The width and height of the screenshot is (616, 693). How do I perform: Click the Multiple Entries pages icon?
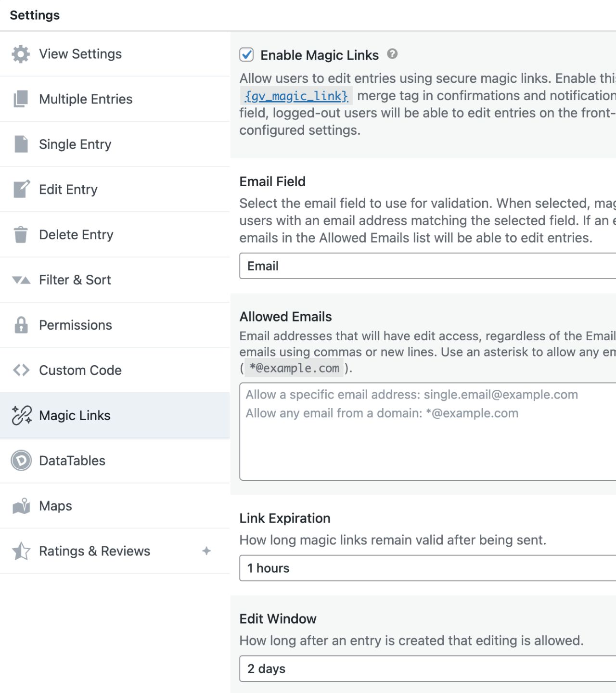click(21, 99)
